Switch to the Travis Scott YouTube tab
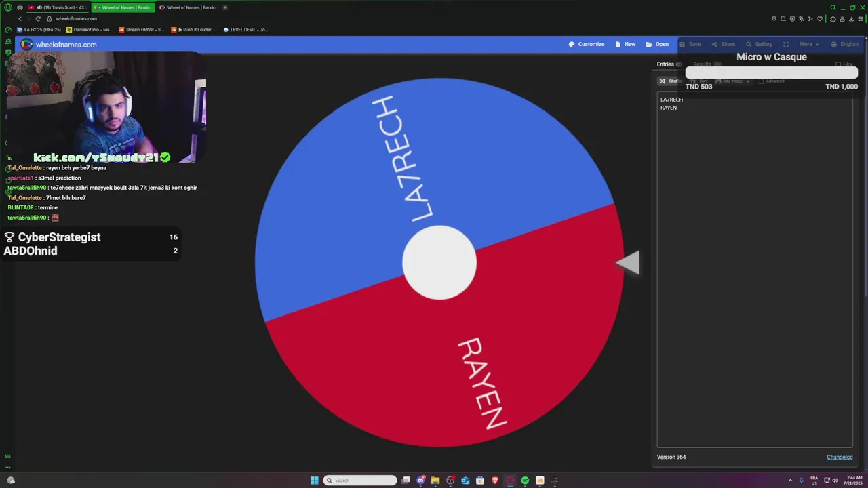This screenshot has height=488, width=868. point(57,7)
